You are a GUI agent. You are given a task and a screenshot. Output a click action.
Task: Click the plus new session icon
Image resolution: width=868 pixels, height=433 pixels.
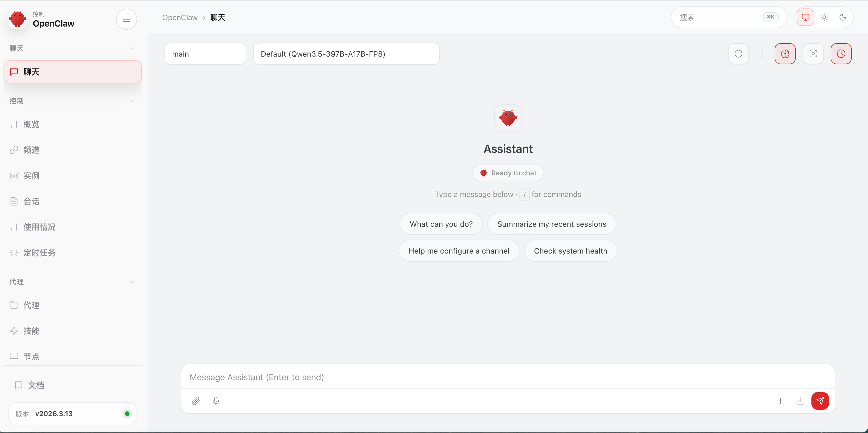[x=780, y=401]
